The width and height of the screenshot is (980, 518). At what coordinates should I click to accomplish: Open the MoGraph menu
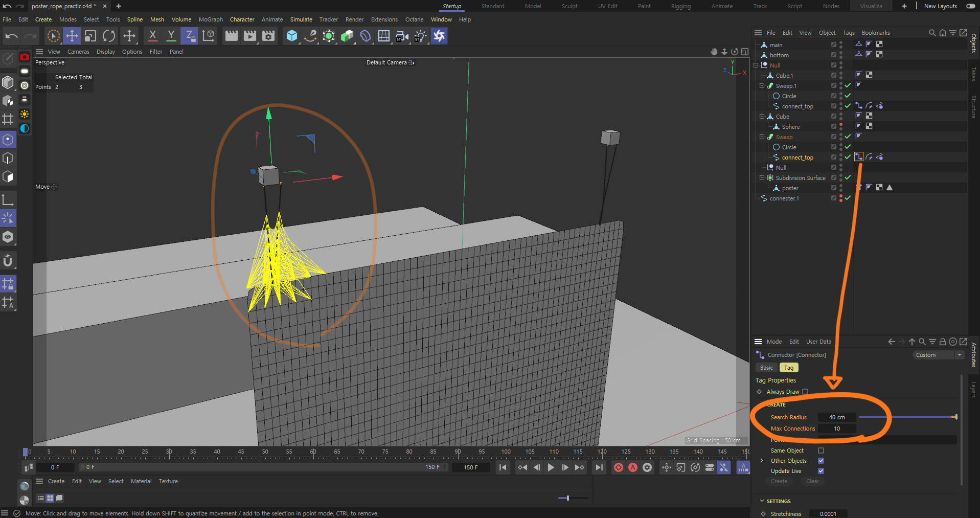(211, 19)
